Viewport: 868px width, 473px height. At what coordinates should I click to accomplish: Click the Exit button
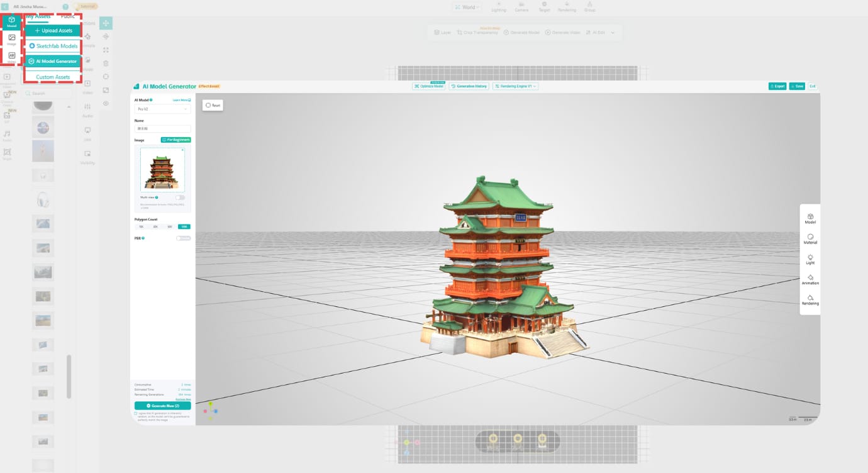[813, 86]
